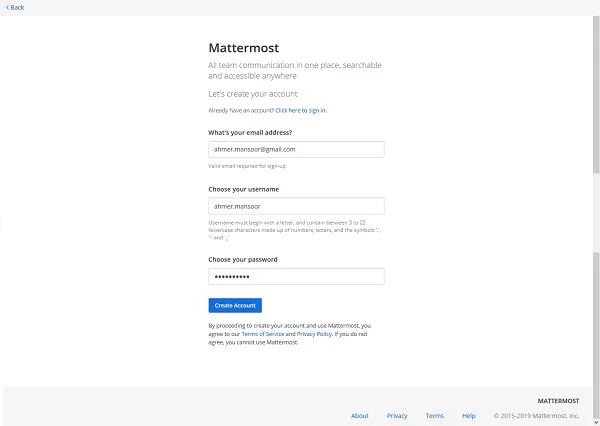Submit the form with Create Account
Image resolution: width=600 pixels, height=426 pixels.
pos(235,305)
